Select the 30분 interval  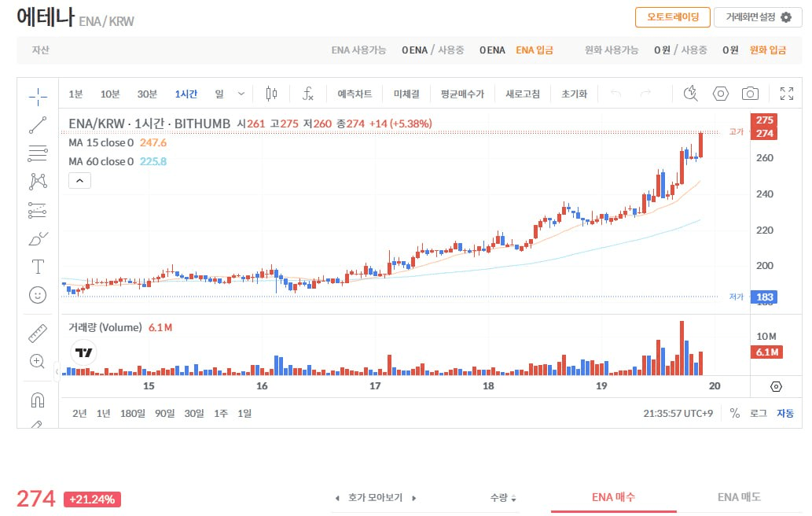[147, 94]
